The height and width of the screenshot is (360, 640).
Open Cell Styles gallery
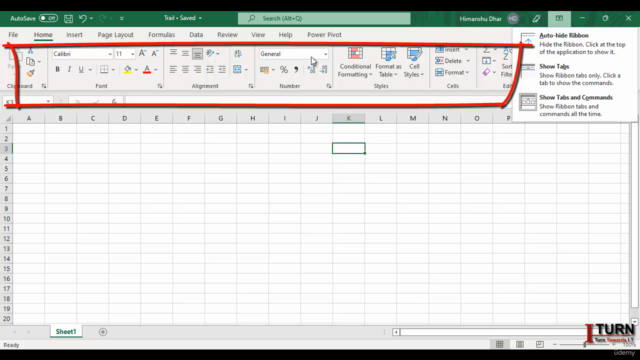[414, 62]
